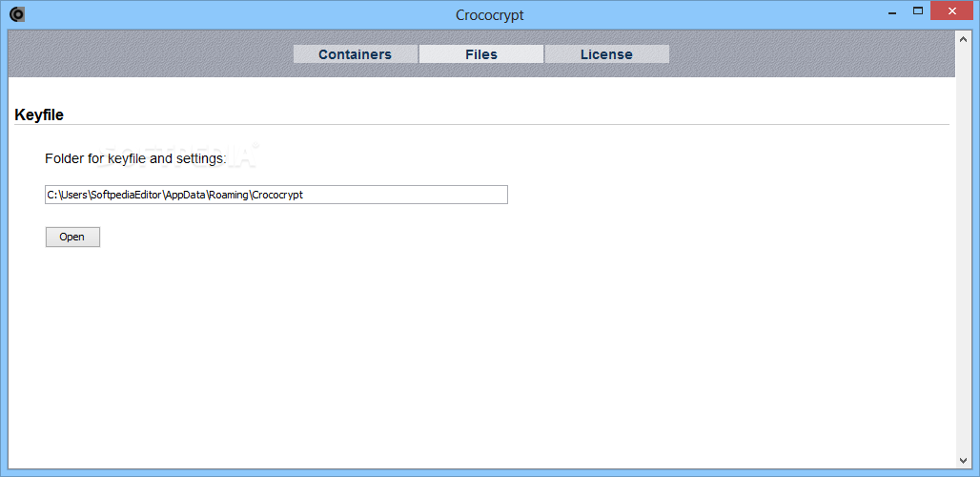The width and height of the screenshot is (980, 477).
Task: Click the scrollbar down arrow
Action: (963, 460)
